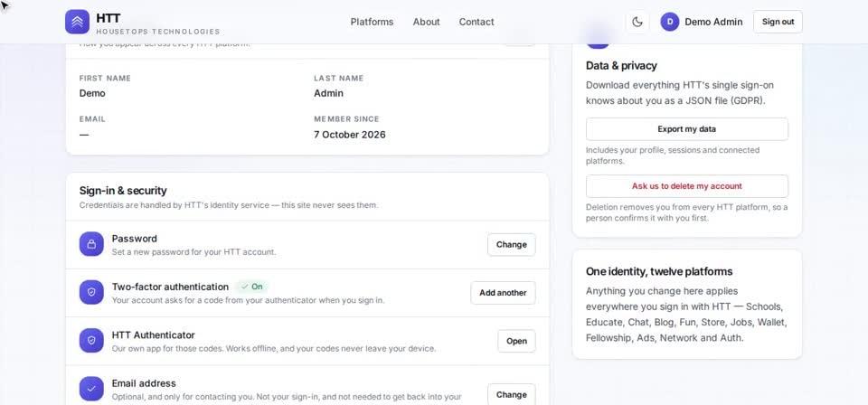The image size is (868, 405).
Task: Change the account password
Action: coord(512,245)
